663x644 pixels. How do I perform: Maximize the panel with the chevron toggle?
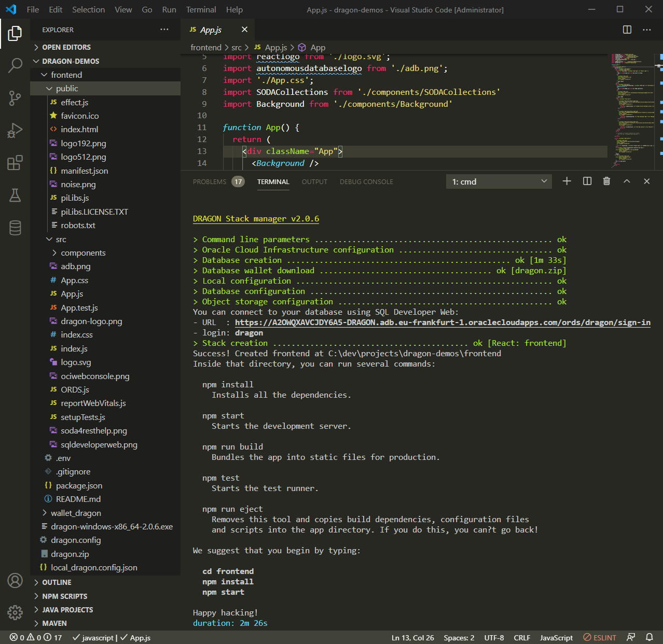click(x=627, y=181)
